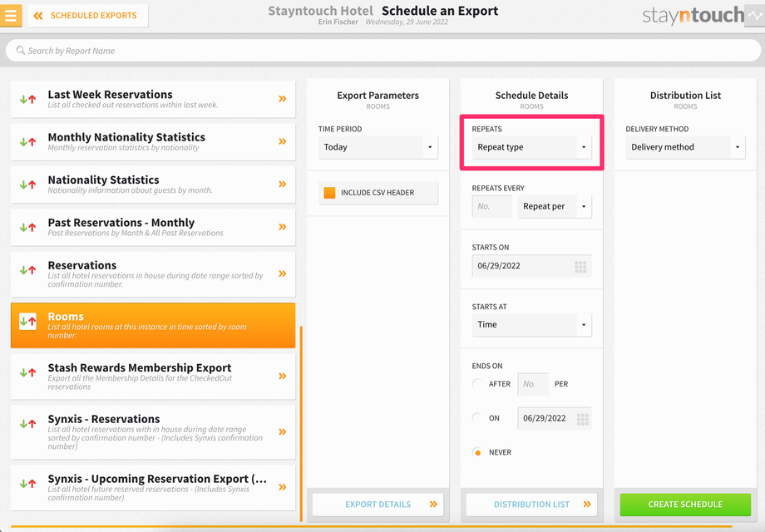Click the Repeats Every number field
The height and width of the screenshot is (532, 765).
tap(491, 206)
